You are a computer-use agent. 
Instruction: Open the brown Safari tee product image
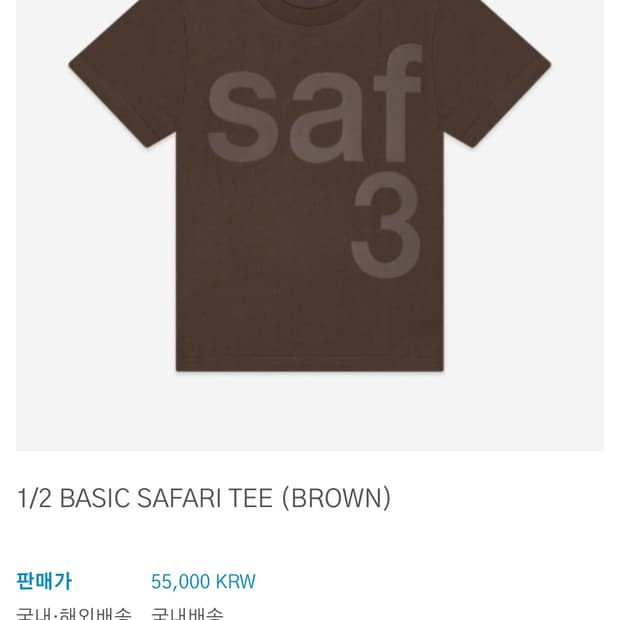(x=310, y=225)
